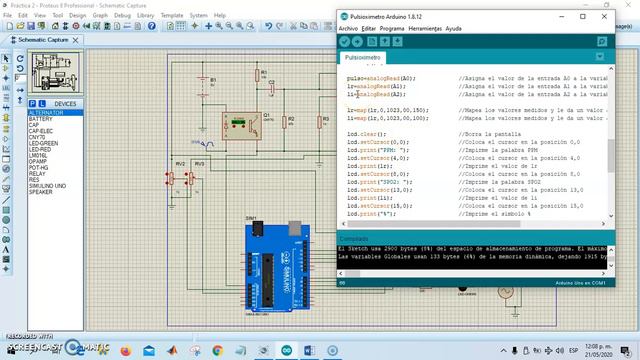The width and height of the screenshot is (640, 360).
Task: Select SPEAKER in devices list
Action: tap(56, 192)
